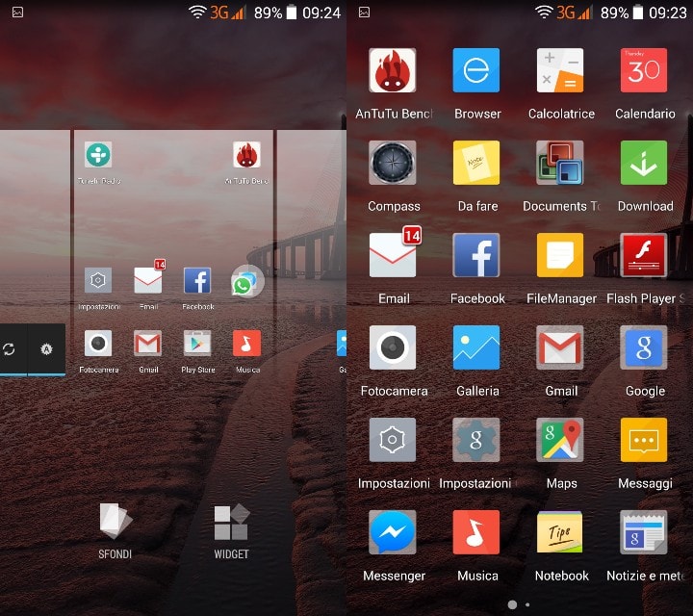693x616 pixels.
Task: Open the WhatsApp folder on the home screen preview
Action: coord(246,281)
